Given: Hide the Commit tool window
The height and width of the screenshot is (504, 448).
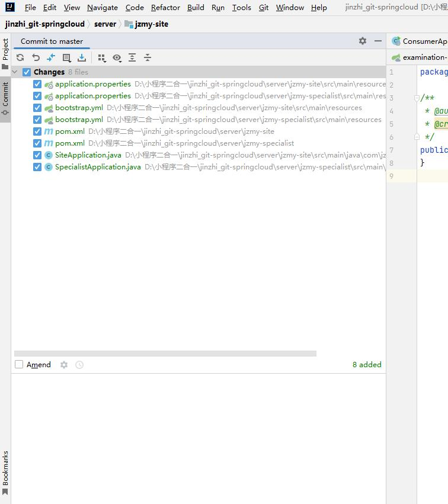Looking at the screenshot, I should (x=378, y=41).
